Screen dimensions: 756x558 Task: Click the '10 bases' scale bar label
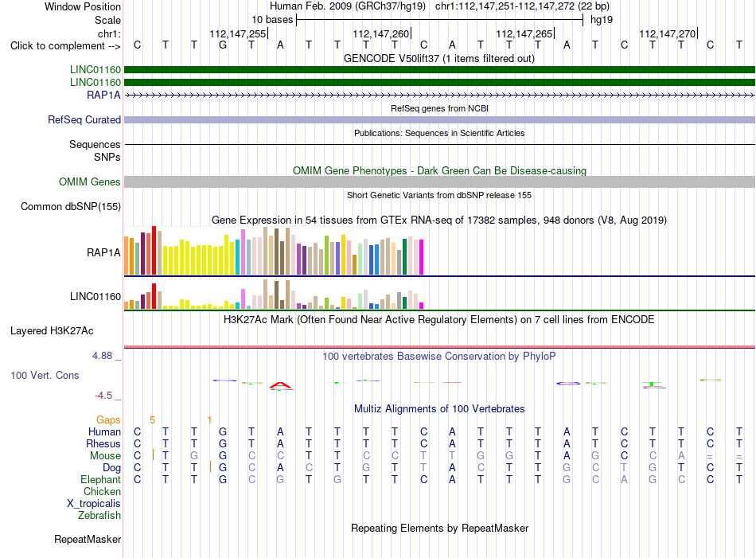point(272,20)
